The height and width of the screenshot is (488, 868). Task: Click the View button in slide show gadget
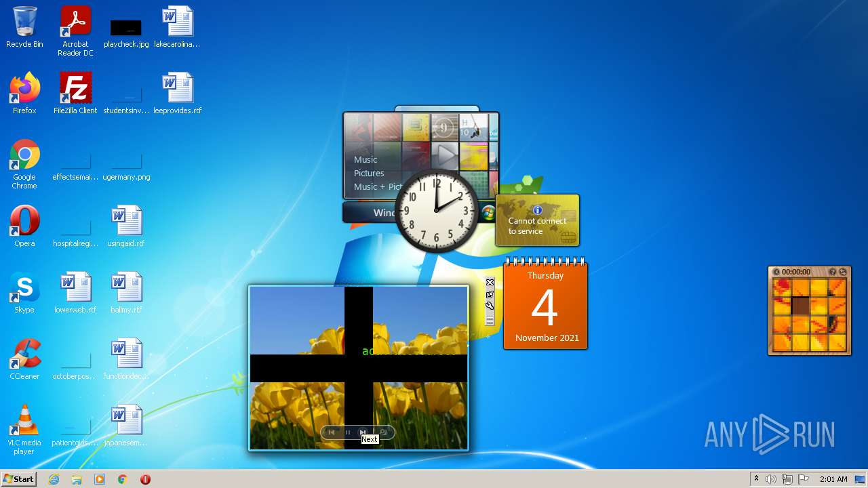point(383,432)
